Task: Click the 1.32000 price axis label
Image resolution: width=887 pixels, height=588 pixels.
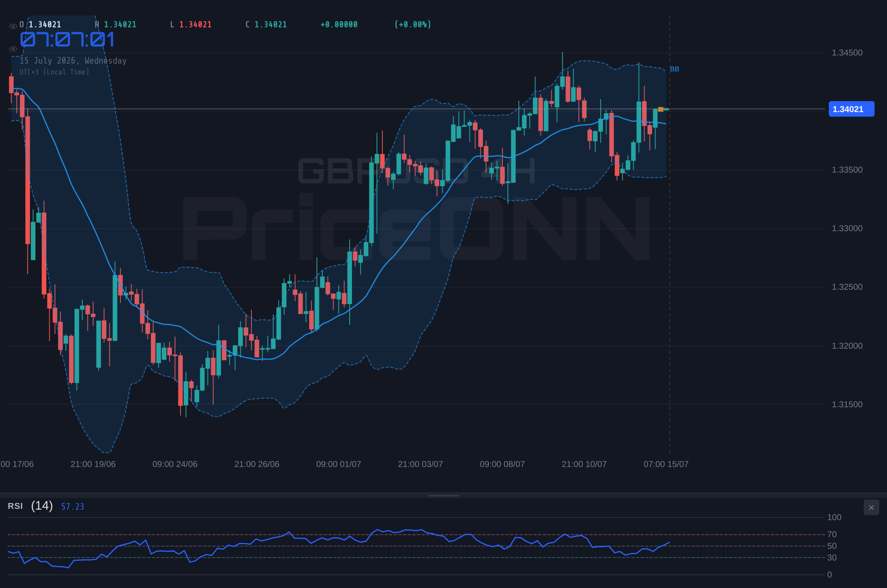Action: point(847,346)
